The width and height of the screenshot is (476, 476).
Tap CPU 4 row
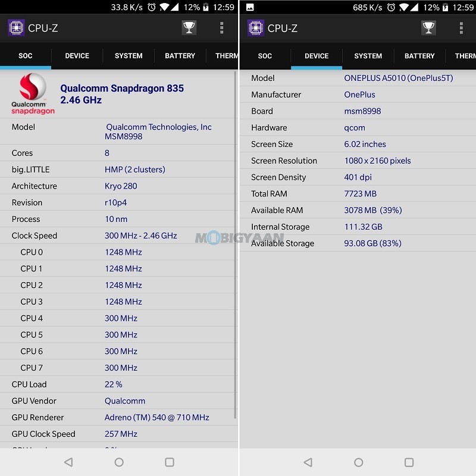click(x=118, y=318)
